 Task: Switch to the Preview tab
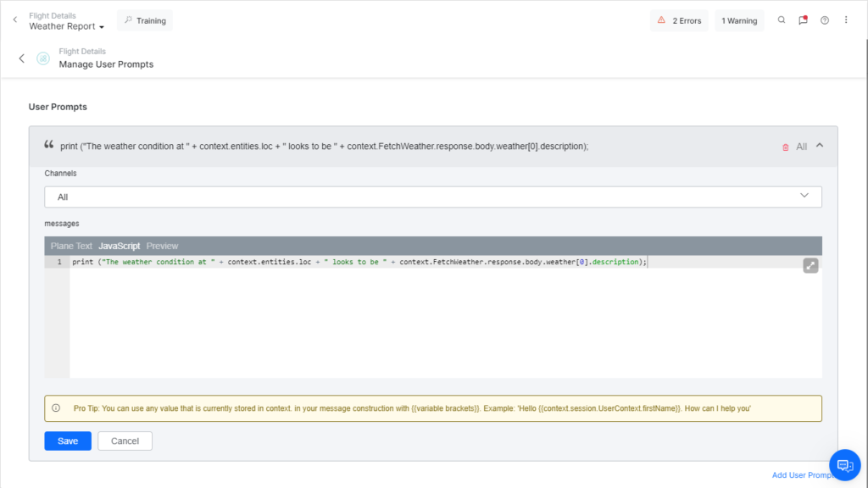[162, 246]
